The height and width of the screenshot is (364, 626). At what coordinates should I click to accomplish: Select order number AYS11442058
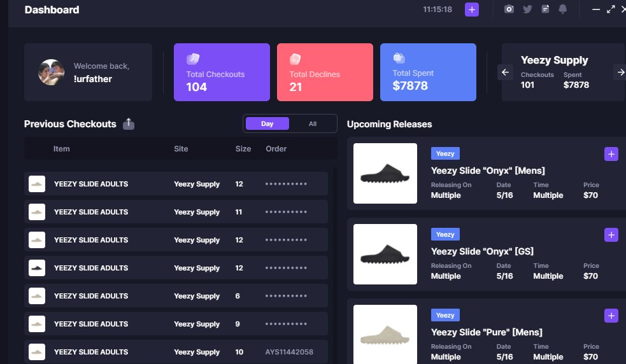[x=289, y=352]
